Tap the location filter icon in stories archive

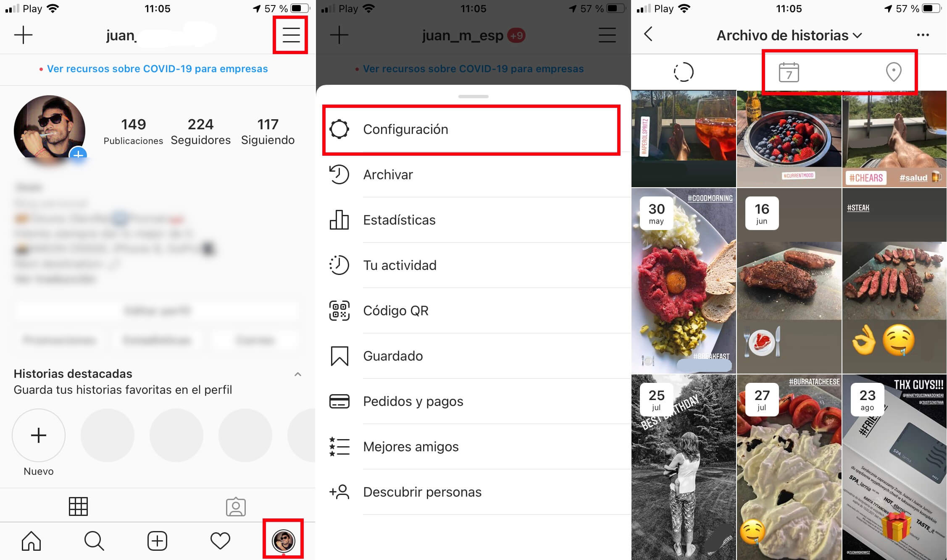[894, 71]
